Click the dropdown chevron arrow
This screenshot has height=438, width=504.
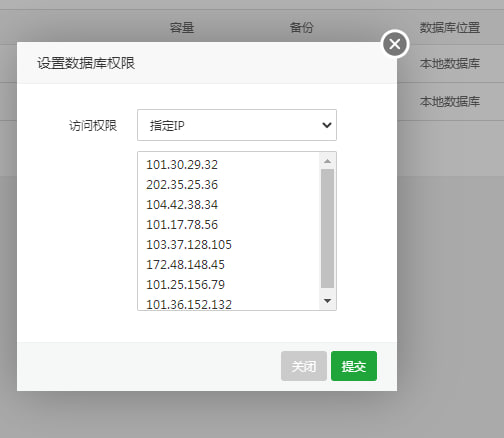tap(327, 125)
